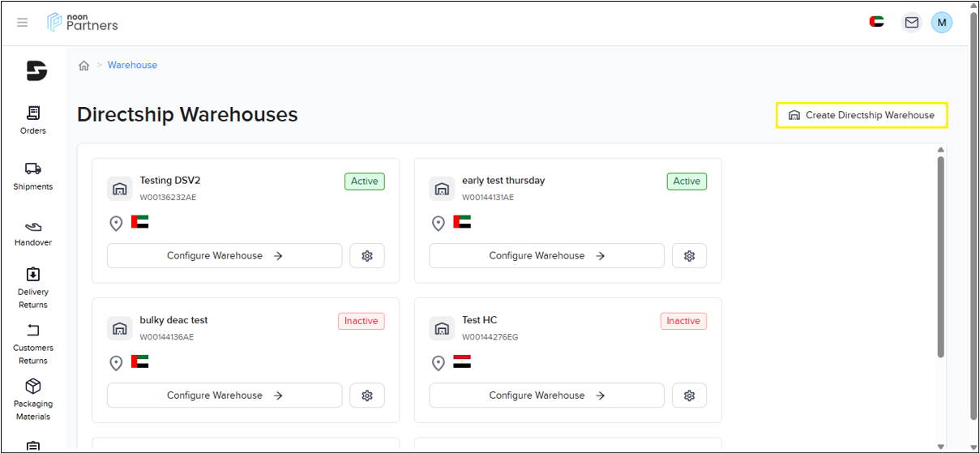Screen dimensions: 980x453
Task: Open the user profile avatar M
Action: point(941,23)
